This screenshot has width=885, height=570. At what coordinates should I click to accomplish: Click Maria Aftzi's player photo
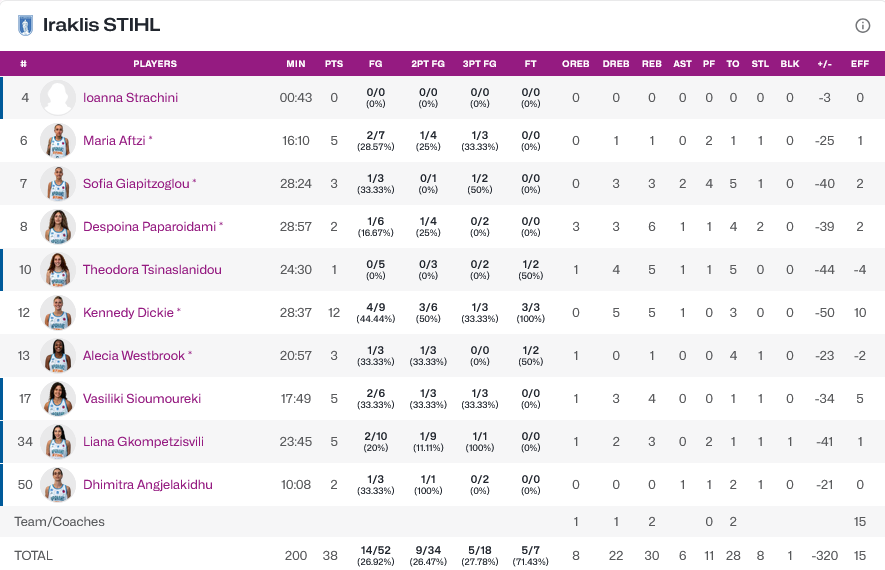coord(58,141)
